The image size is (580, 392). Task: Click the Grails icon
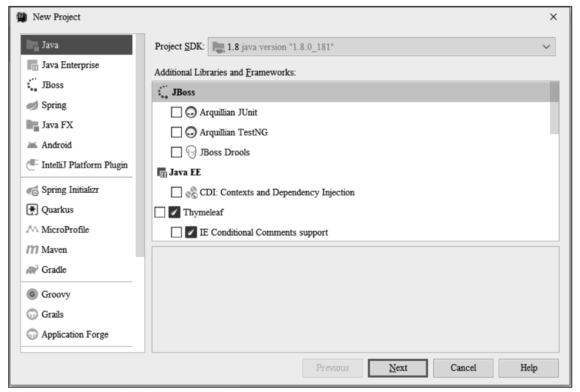(32, 315)
